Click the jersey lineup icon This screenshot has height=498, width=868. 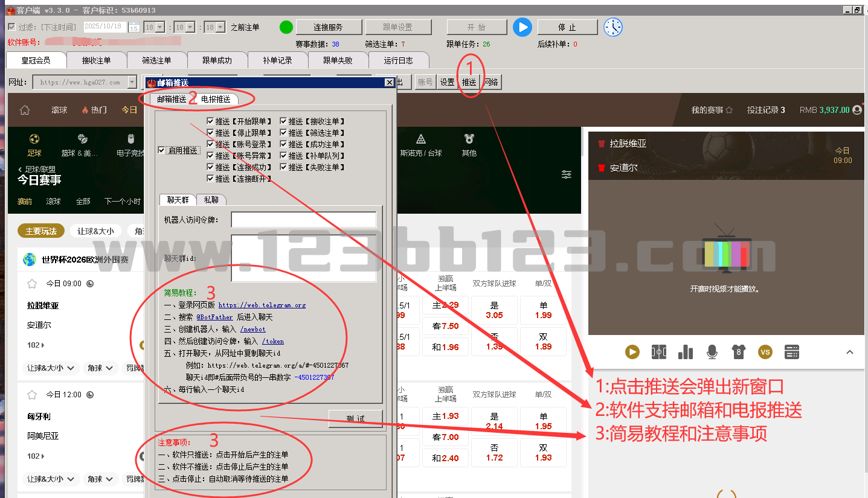pos(738,352)
